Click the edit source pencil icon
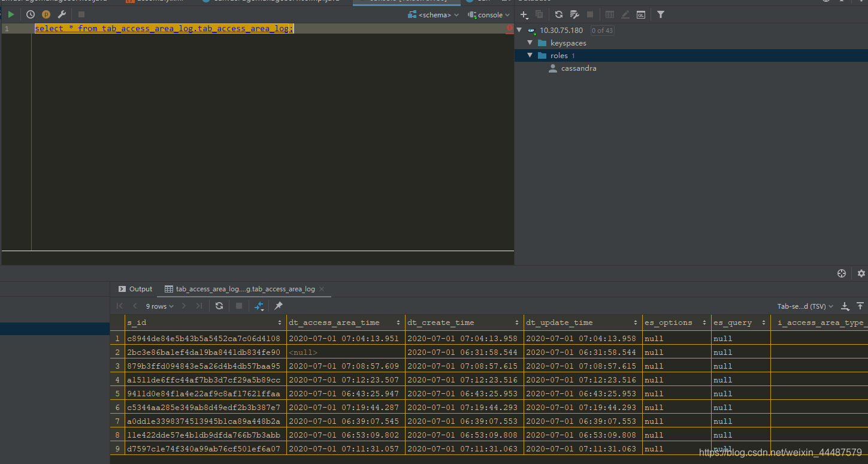 pos(625,14)
